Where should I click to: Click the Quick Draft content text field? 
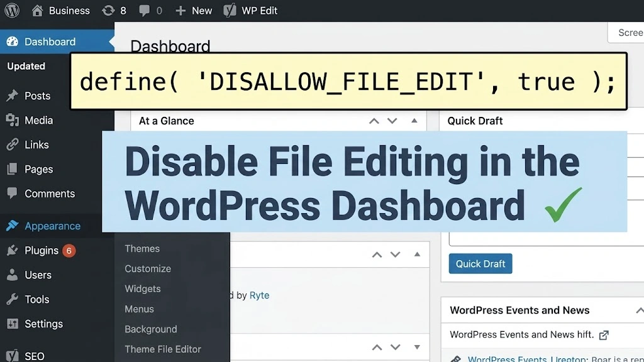click(547, 239)
